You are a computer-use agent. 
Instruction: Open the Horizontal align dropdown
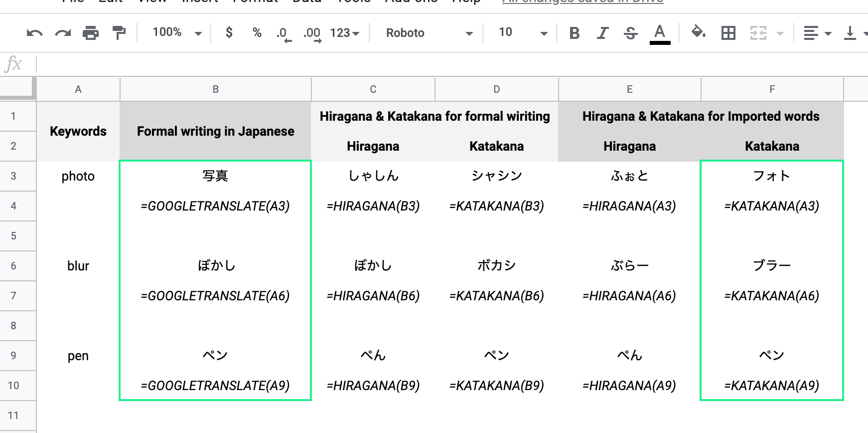[818, 33]
